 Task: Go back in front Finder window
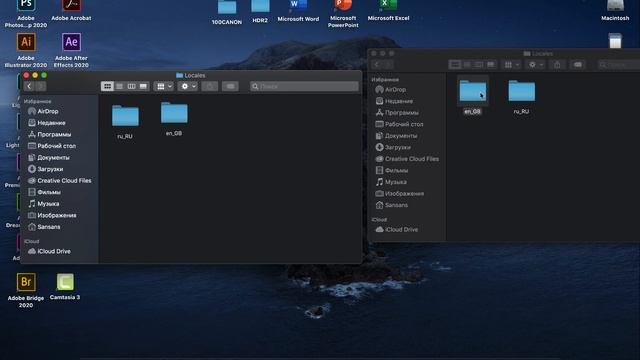click(x=29, y=86)
